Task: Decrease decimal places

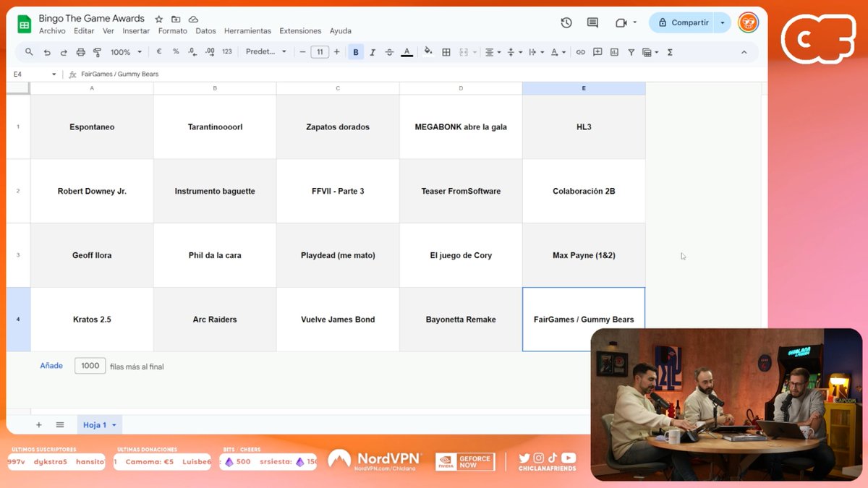Action: point(192,52)
